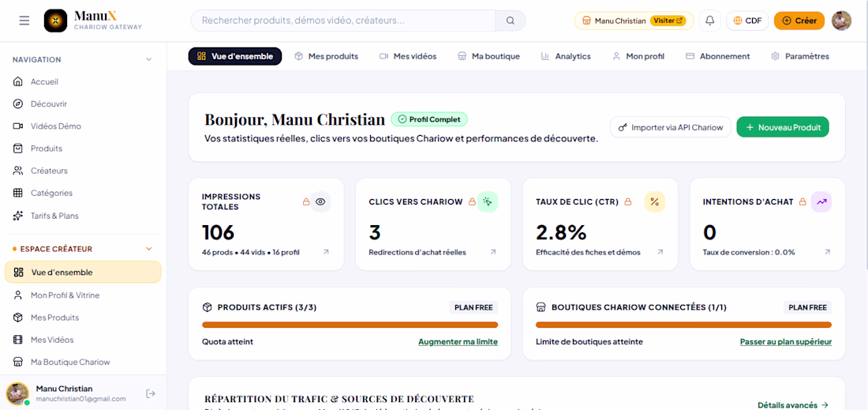Click the search magnifier button

511,21
